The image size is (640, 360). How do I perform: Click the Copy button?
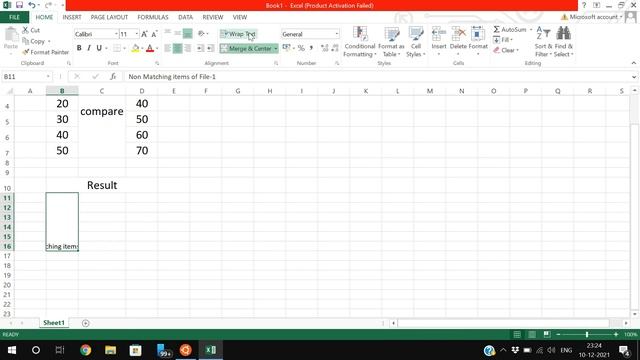click(x=34, y=41)
